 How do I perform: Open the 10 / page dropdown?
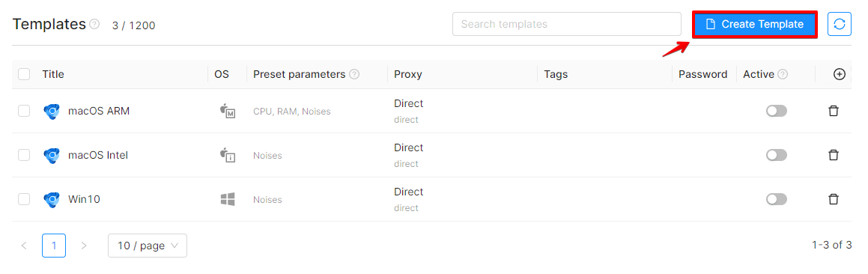pos(148,246)
